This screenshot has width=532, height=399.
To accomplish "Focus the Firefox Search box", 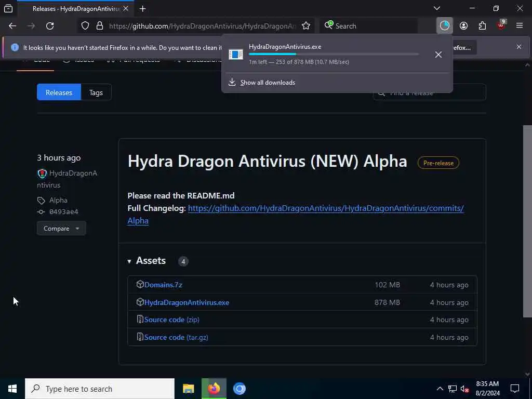I will pos(368,26).
